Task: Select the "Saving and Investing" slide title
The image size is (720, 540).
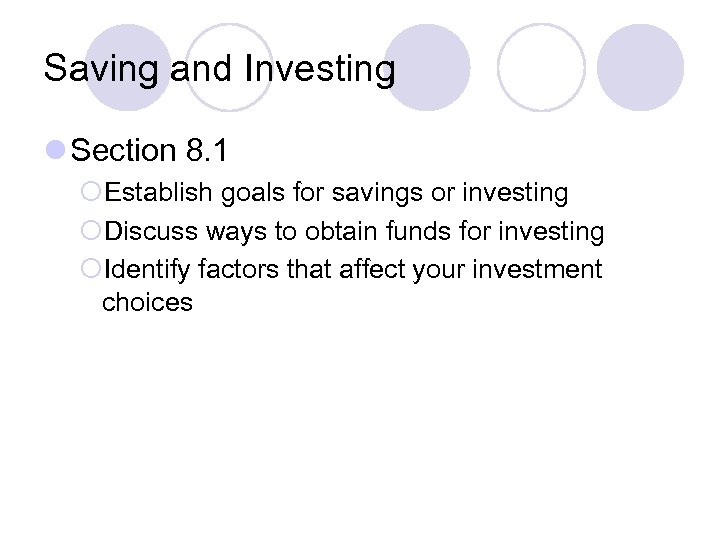Action: 220,69
